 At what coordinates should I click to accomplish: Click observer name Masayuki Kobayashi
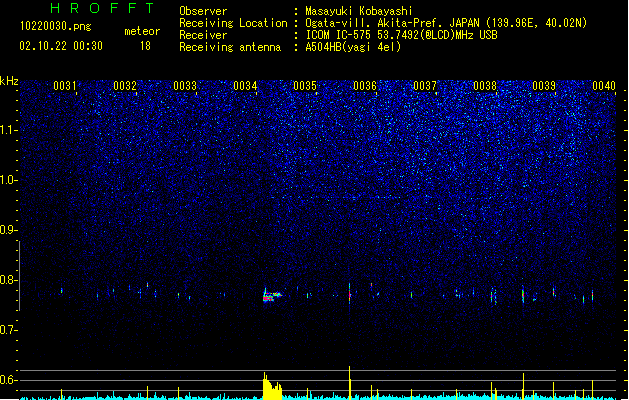359,11
